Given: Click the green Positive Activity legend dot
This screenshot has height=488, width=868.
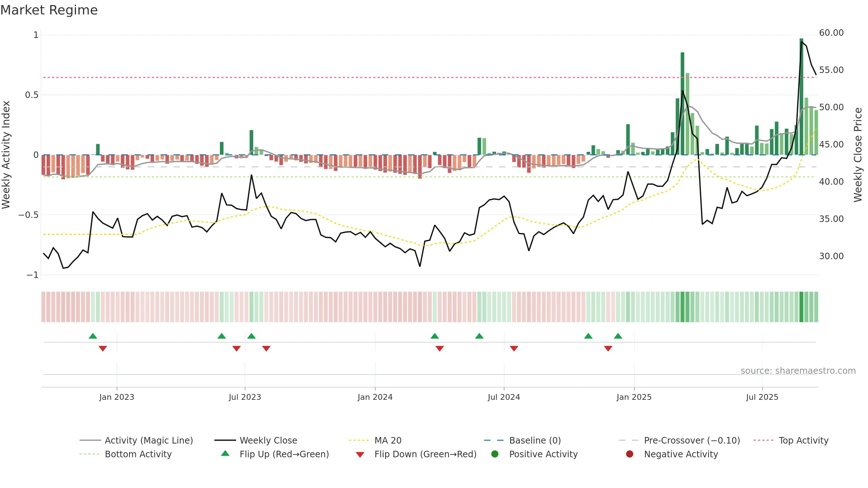Looking at the screenshot, I should point(495,454).
